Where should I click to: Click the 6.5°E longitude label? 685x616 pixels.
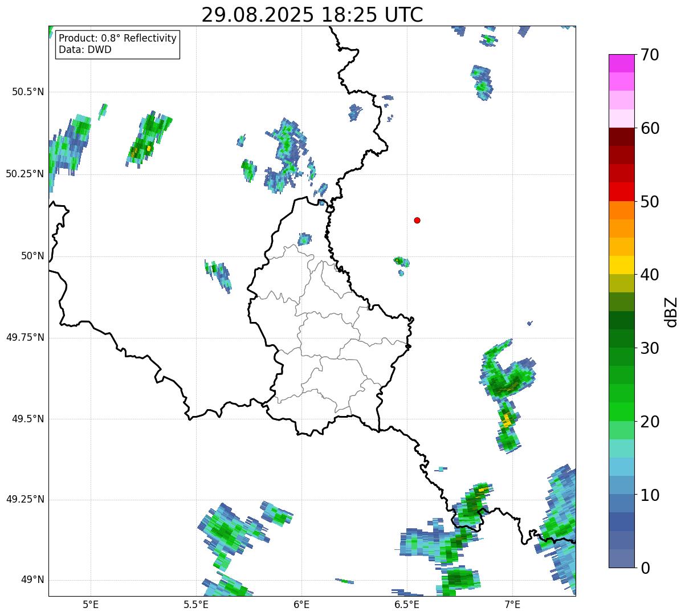(407, 604)
